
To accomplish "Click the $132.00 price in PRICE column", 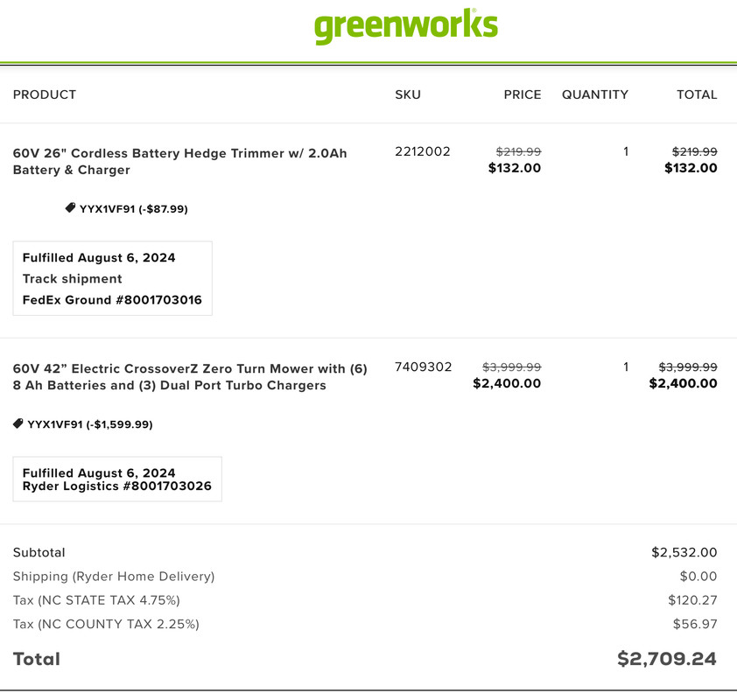I will pos(515,168).
